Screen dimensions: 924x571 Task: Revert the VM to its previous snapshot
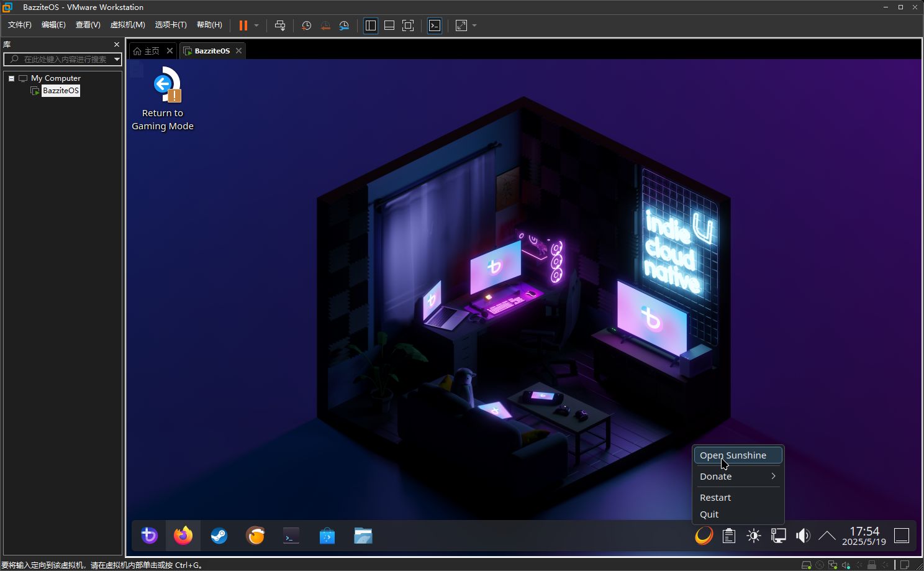(x=325, y=25)
